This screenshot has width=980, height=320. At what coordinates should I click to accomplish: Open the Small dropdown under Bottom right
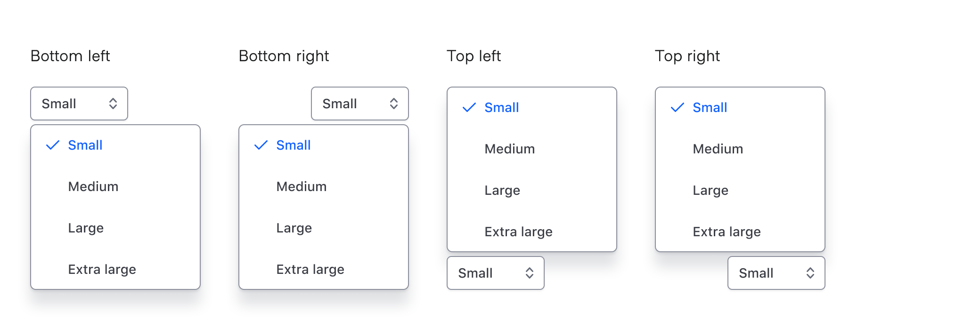pos(359,104)
